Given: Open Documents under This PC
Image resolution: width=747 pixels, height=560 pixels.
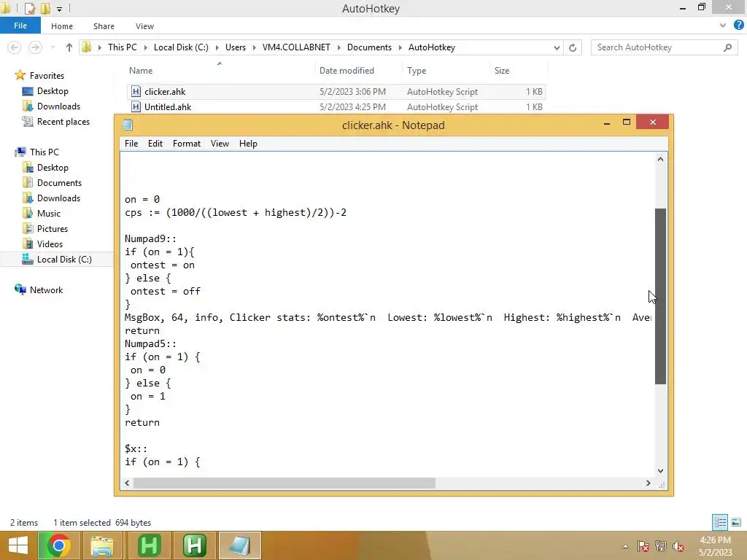Looking at the screenshot, I should [59, 183].
